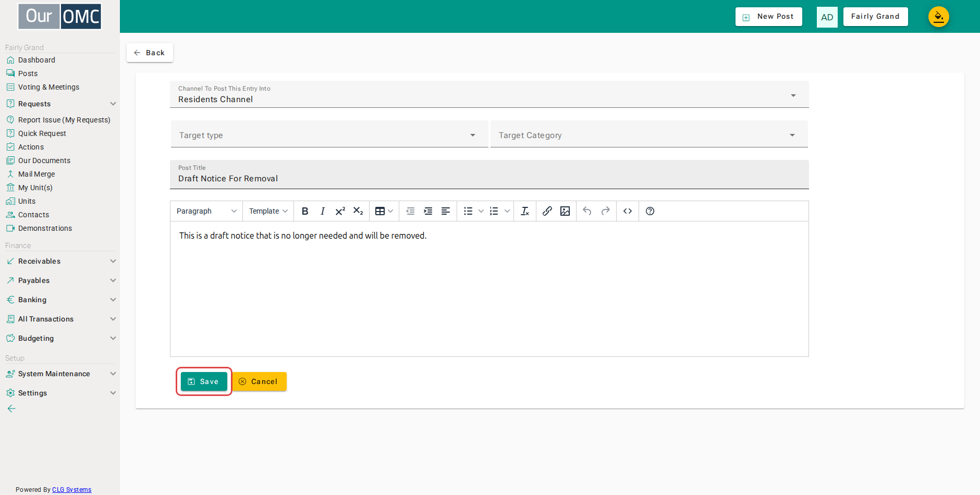The width and height of the screenshot is (980, 495).
Task: Open the Paragraph style dropdown
Action: tap(206, 211)
